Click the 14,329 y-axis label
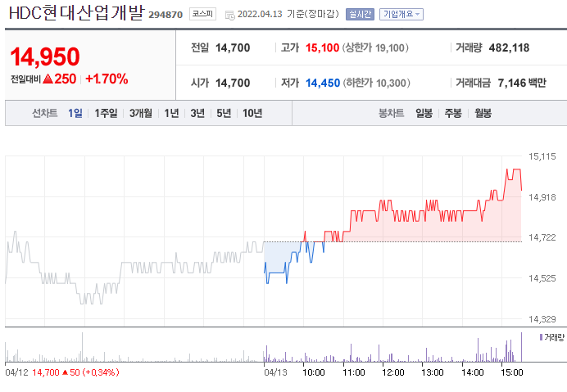 (x=542, y=319)
